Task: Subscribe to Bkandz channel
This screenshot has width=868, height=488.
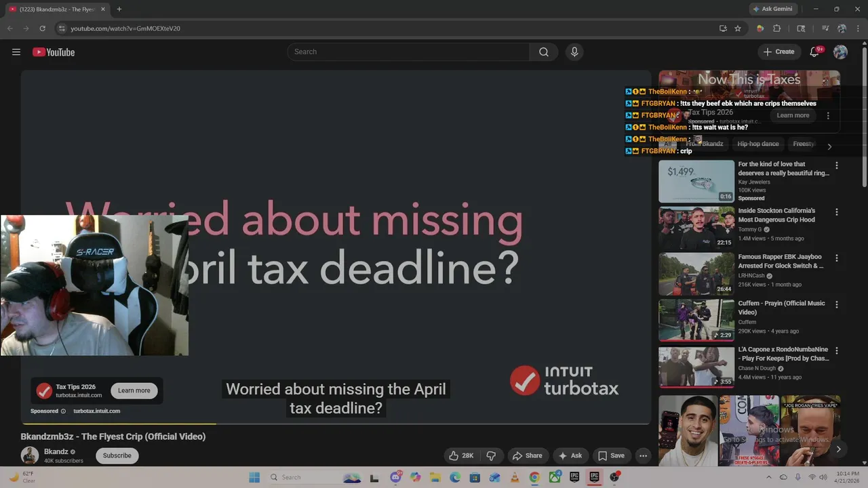Action: click(x=117, y=455)
